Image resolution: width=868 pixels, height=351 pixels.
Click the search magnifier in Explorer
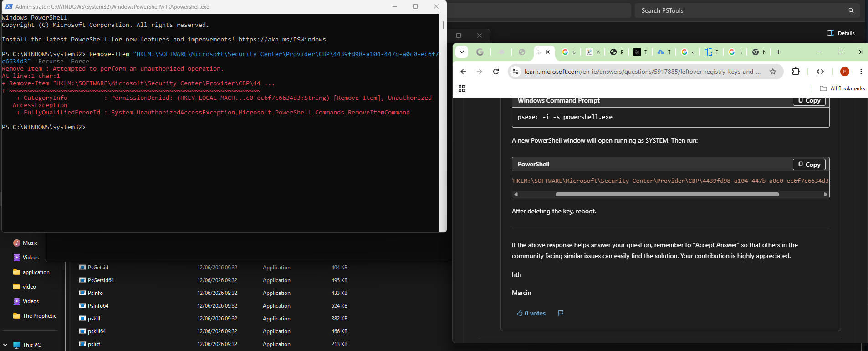[x=851, y=10]
